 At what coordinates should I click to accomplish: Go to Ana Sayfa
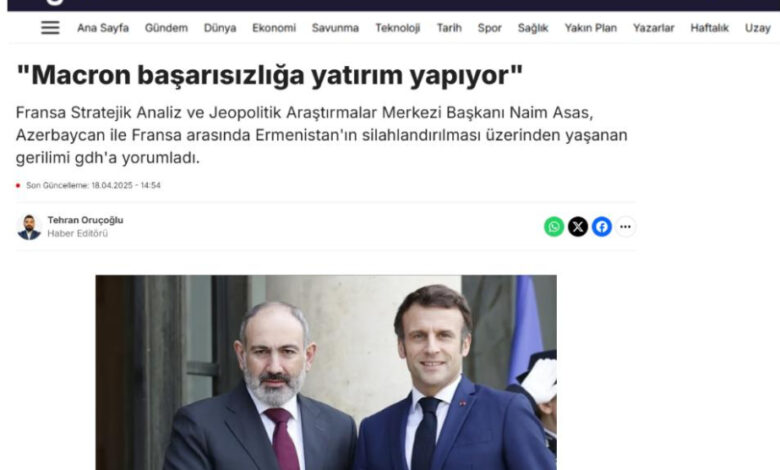pos(103,28)
